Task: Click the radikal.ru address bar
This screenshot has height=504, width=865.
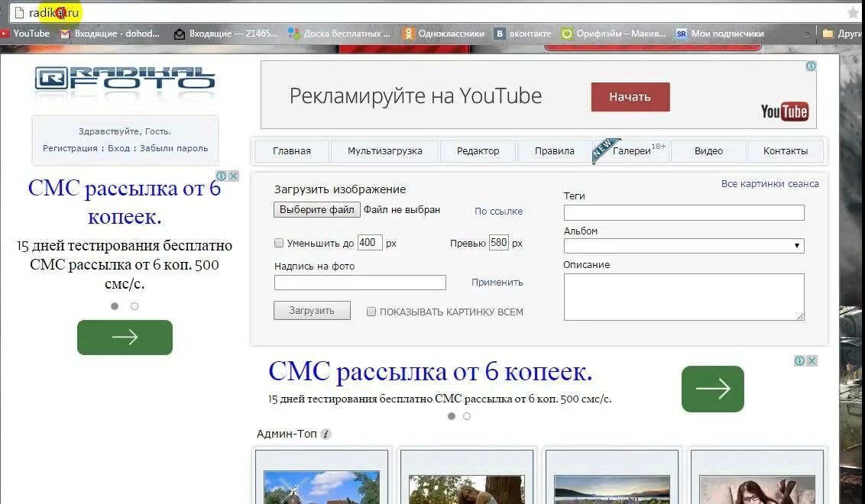Action: point(430,13)
